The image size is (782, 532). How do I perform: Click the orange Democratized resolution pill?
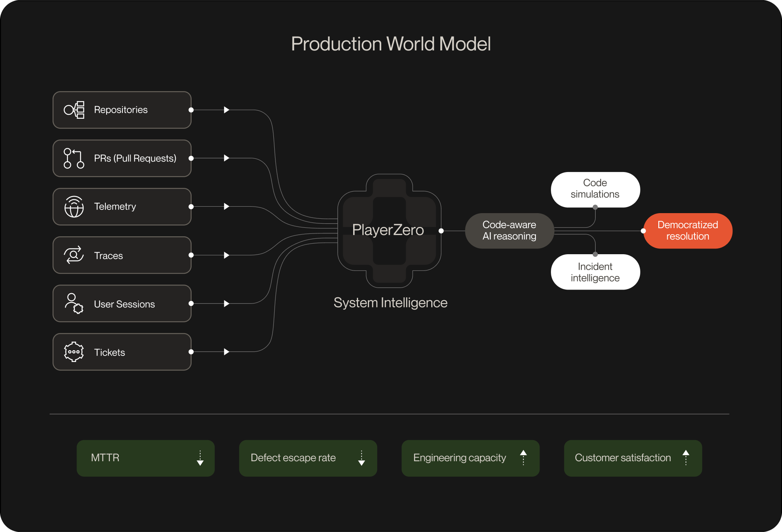click(688, 231)
